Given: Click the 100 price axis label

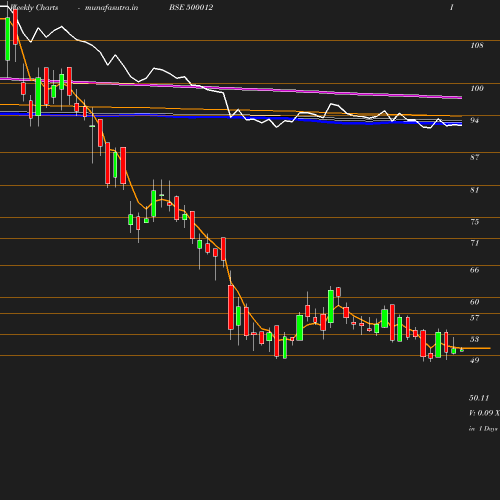Looking at the screenshot, I should point(477,88).
